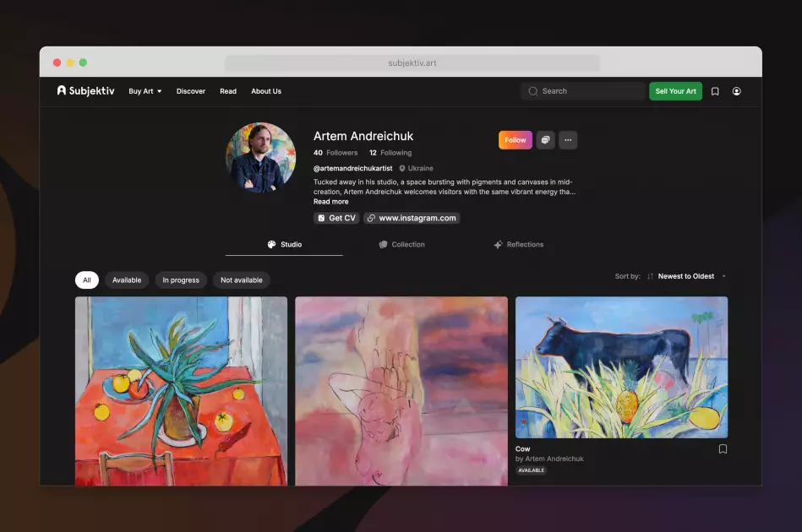Click the Cow artwork title
The height and width of the screenshot is (532, 802).
(523, 448)
